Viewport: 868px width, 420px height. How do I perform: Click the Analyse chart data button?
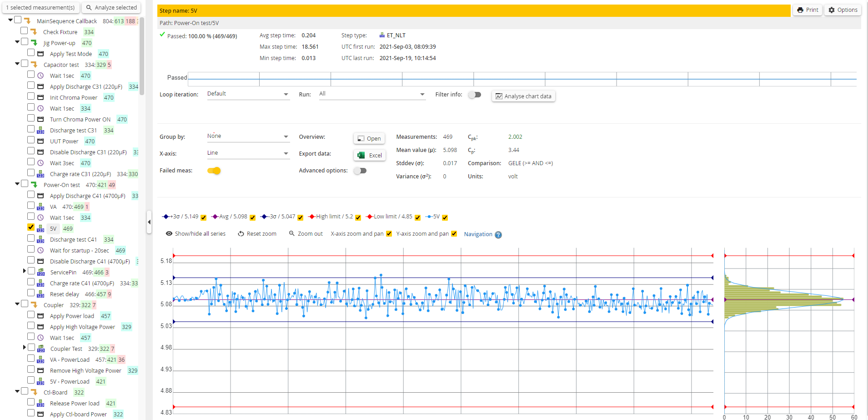523,96
